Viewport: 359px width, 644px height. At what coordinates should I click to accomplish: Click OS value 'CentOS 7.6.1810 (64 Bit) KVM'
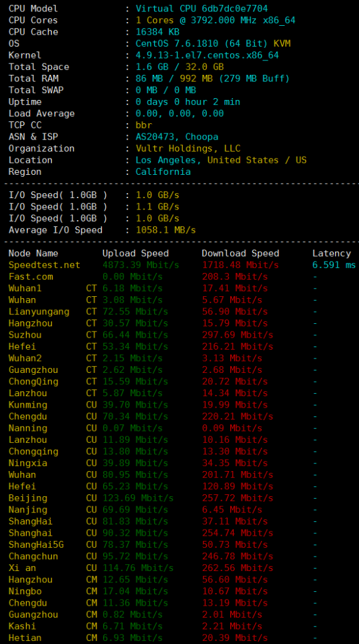coord(213,43)
